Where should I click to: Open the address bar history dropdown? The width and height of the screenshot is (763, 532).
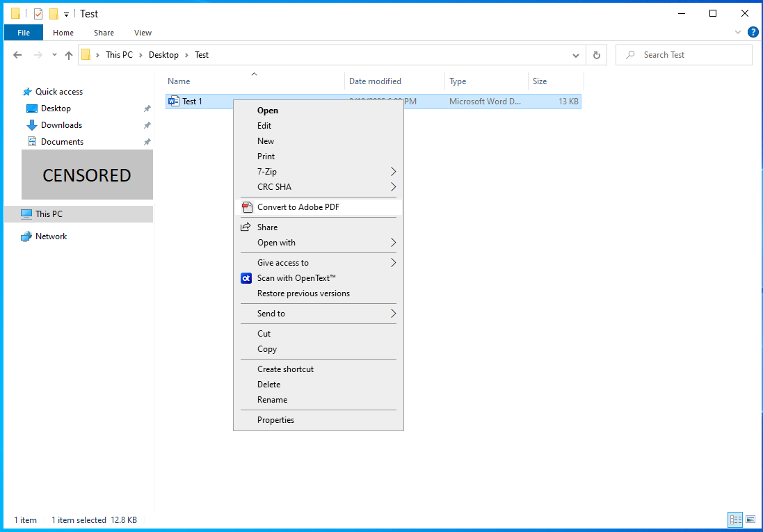point(576,55)
